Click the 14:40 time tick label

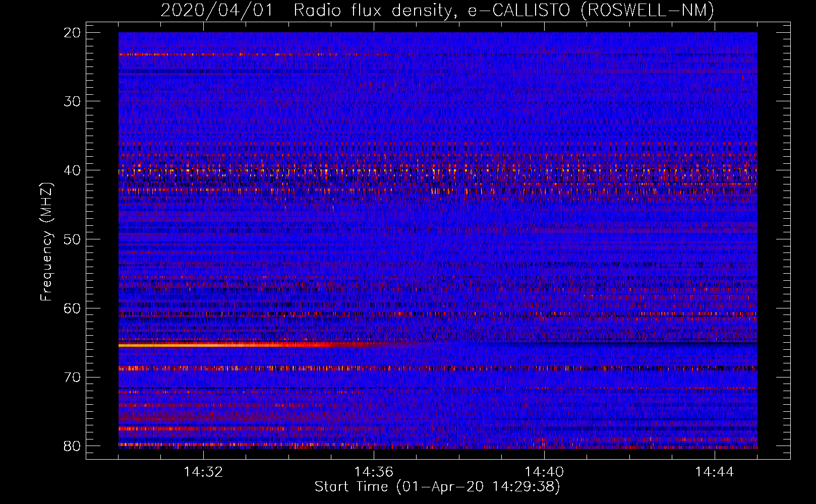544,472
